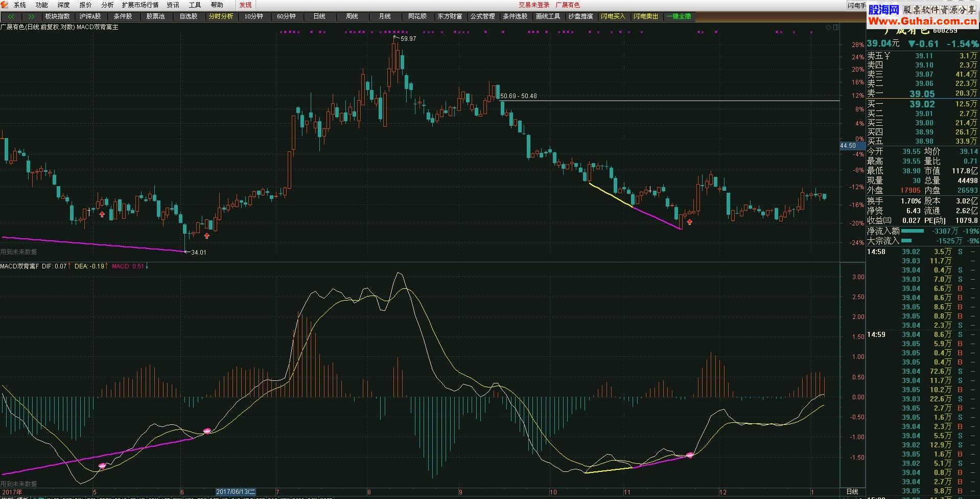Screen dimensions: 980x499
Task: Click the back double-arrow toolbar icon
Action: [x=11, y=16]
